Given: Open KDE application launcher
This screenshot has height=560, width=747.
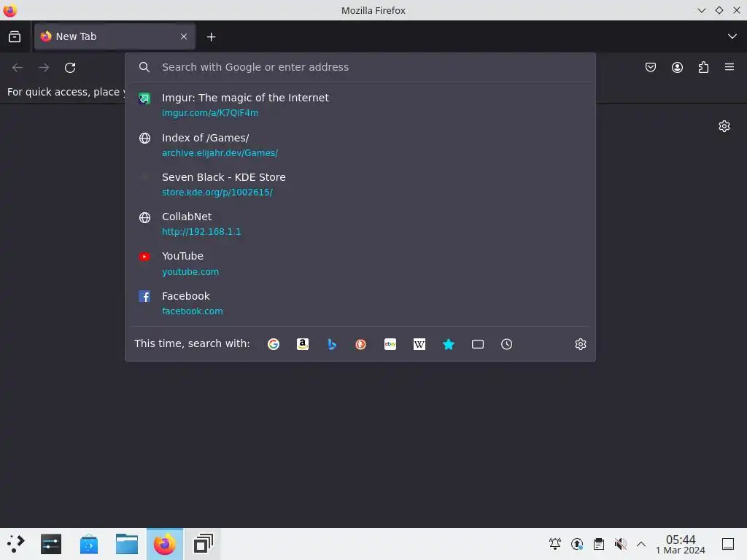Looking at the screenshot, I should click(x=15, y=544).
